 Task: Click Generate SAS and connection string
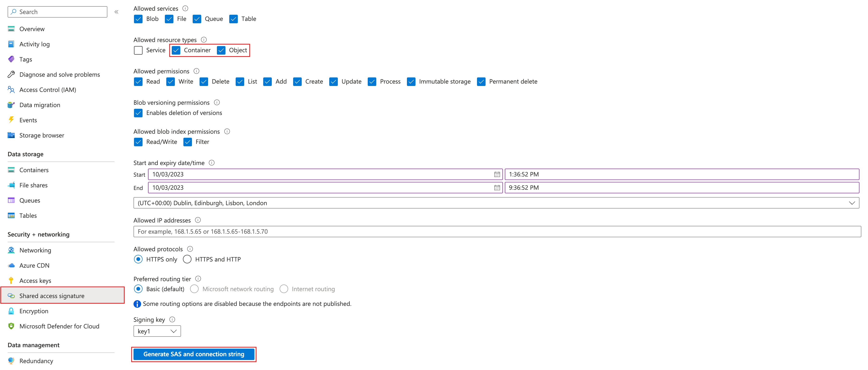point(194,354)
